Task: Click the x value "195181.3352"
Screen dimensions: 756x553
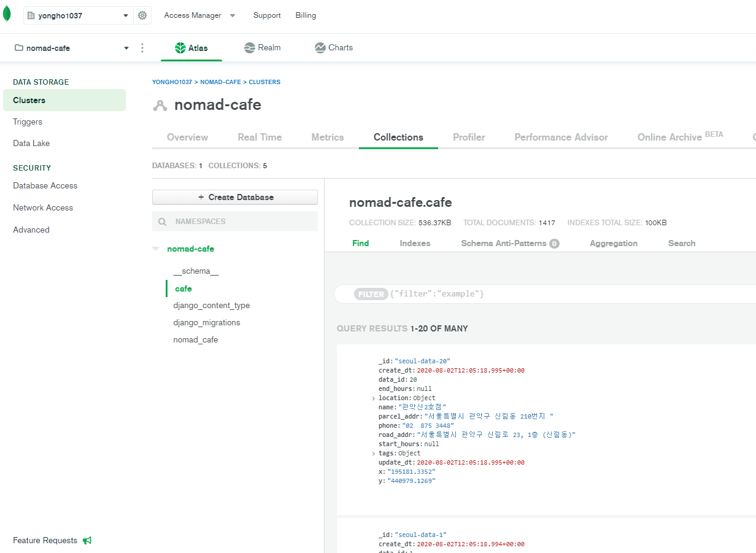Action: (411, 471)
